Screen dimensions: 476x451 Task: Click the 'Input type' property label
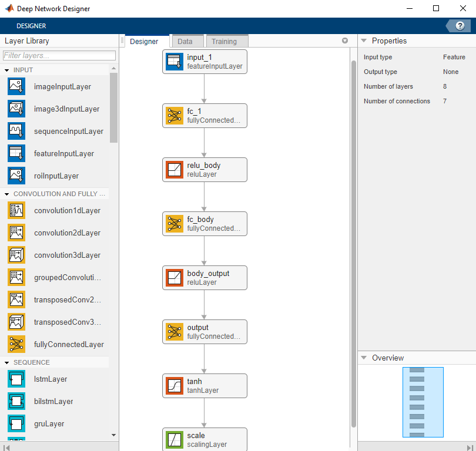pyautogui.click(x=378, y=57)
